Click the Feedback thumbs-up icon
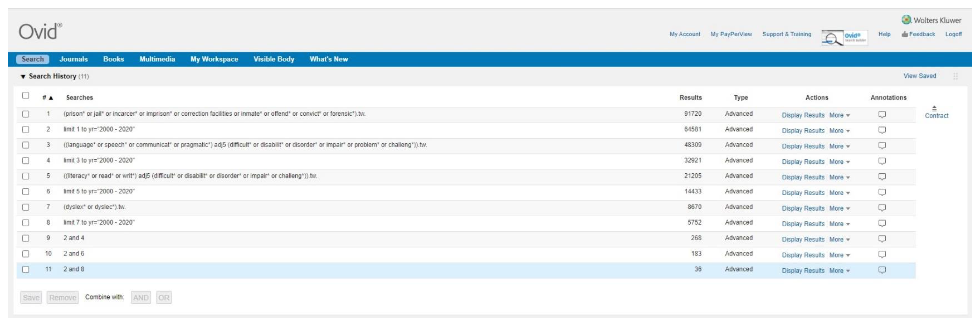Image resolution: width=980 pixels, height=326 pixels. pos(905,34)
